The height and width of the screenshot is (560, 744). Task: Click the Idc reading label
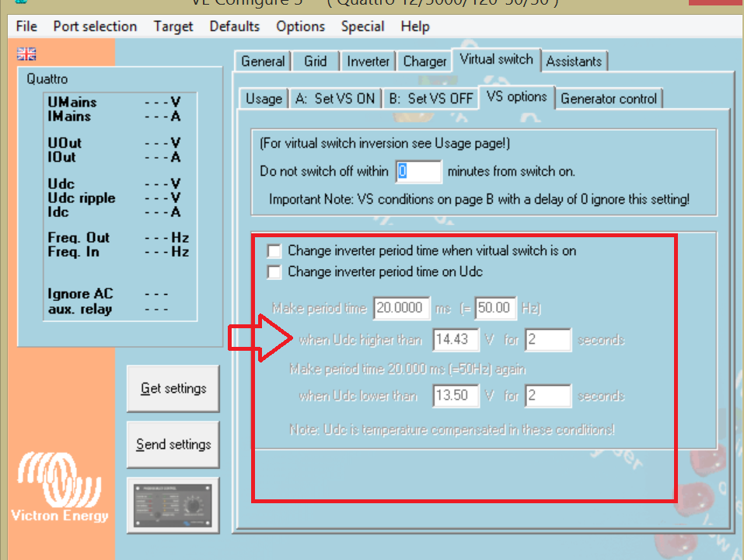tap(58, 212)
